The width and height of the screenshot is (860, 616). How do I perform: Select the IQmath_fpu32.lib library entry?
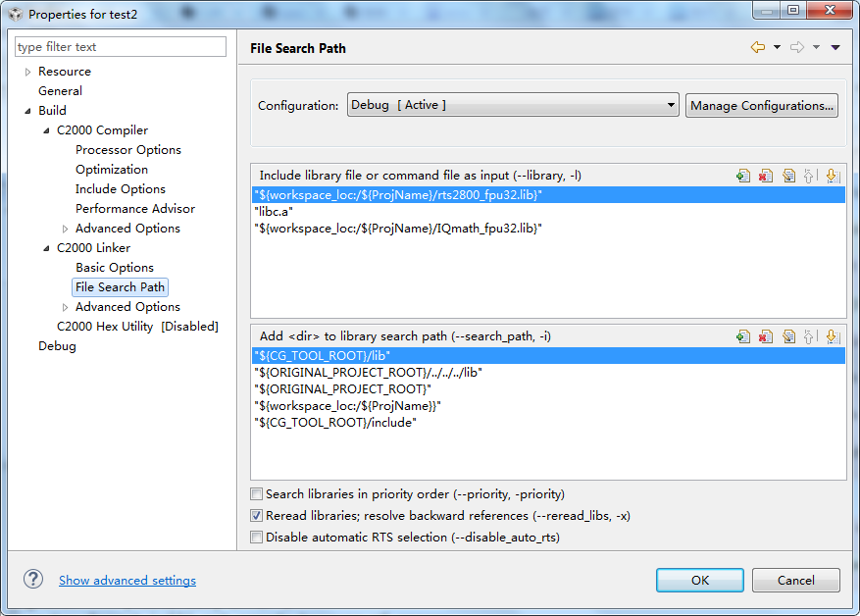coord(398,229)
